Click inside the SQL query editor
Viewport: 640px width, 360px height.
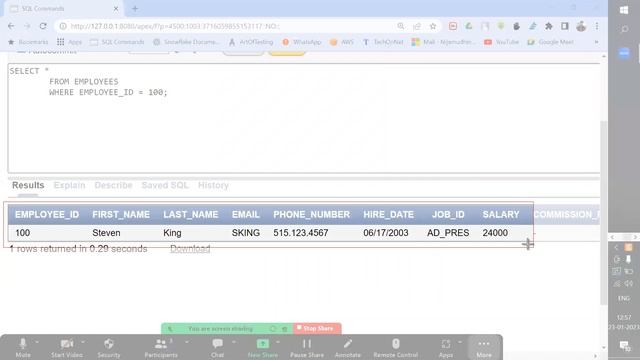click(x=304, y=118)
